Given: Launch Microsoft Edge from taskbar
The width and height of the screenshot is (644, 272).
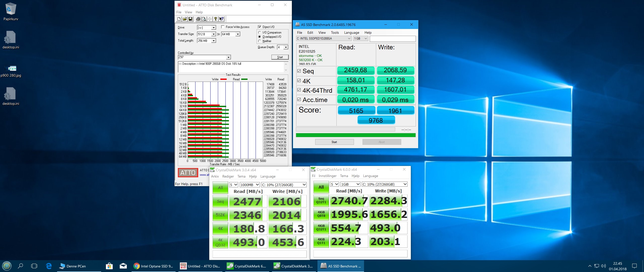Looking at the screenshot, I should click(49, 266).
